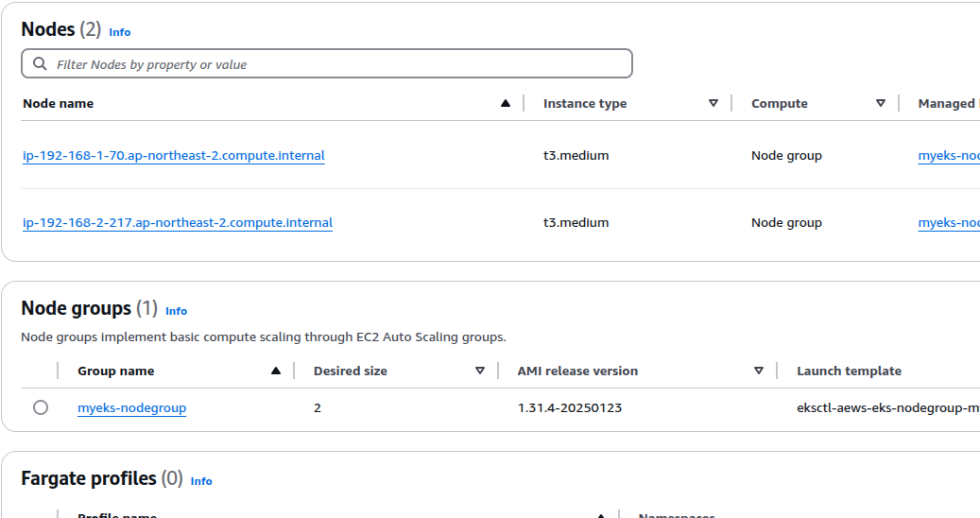Viewport: 980px width, 518px height.
Task: Open Info link next to Nodes heading
Action: [120, 32]
